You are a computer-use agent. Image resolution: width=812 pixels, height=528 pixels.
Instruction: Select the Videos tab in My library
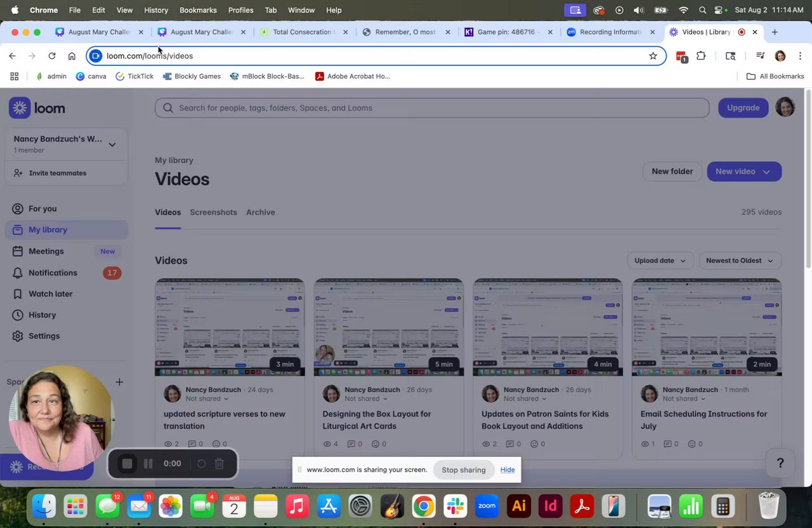(167, 213)
